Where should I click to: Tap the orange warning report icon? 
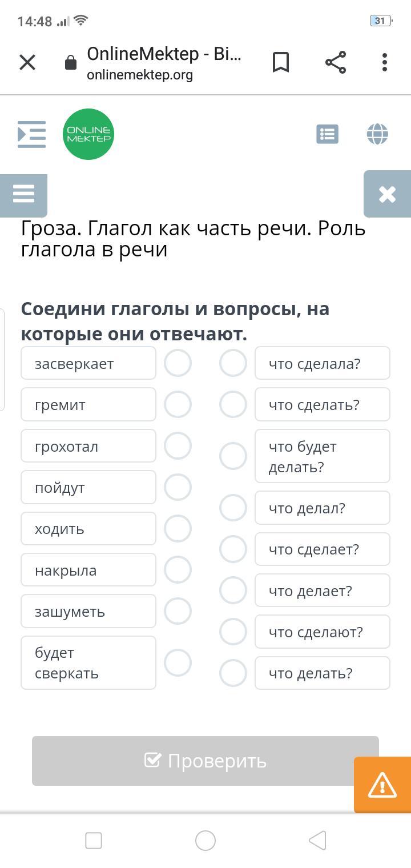click(x=382, y=785)
